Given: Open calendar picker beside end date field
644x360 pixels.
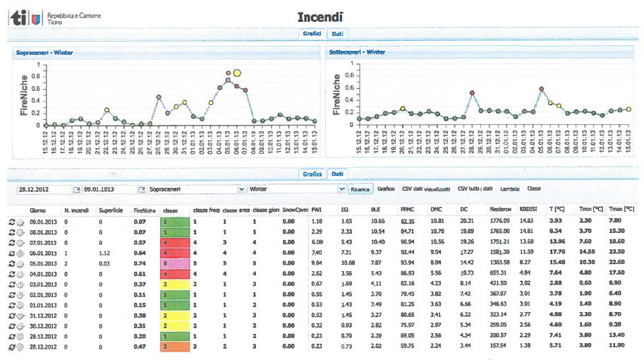Looking at the screenshot, I should point(142,189).
